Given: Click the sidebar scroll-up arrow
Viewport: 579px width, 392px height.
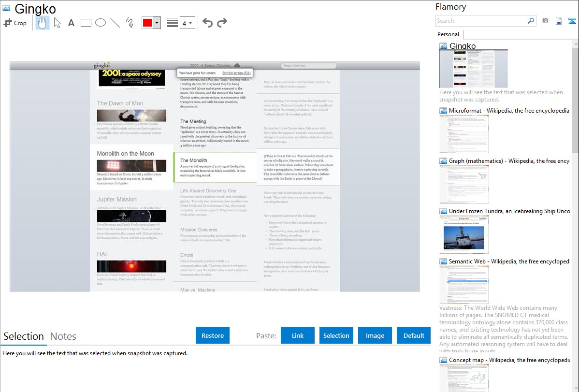Looking at the screenshot, I should pyautogui.click(x=575, y=44).
